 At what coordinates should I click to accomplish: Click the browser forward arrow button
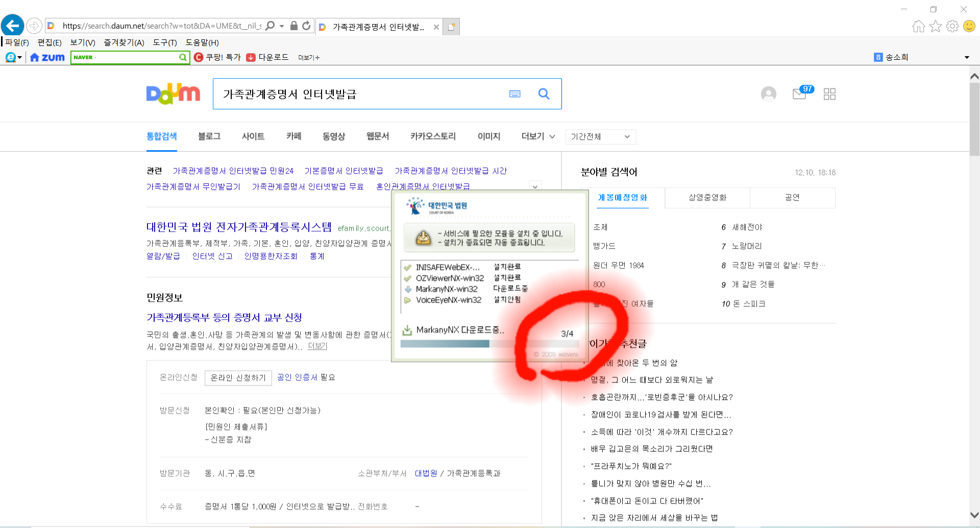click(x=34, y=26)
